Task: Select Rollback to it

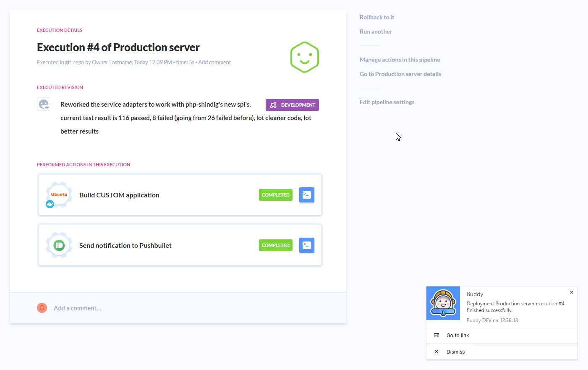Action: pos(377,17)
